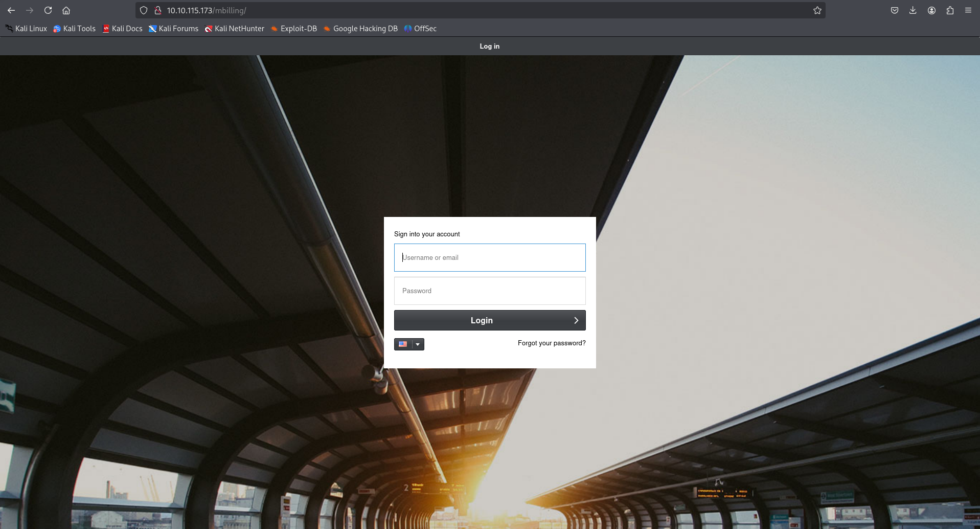Click the Log in header title
This screenshot has width=980, height=529.
pyautogui.click(x=490, y=46)
